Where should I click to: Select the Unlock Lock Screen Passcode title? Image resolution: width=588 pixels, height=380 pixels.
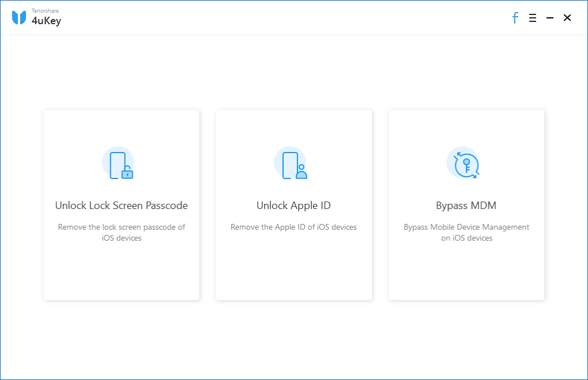pyautogui.click(x=121, y=206)
